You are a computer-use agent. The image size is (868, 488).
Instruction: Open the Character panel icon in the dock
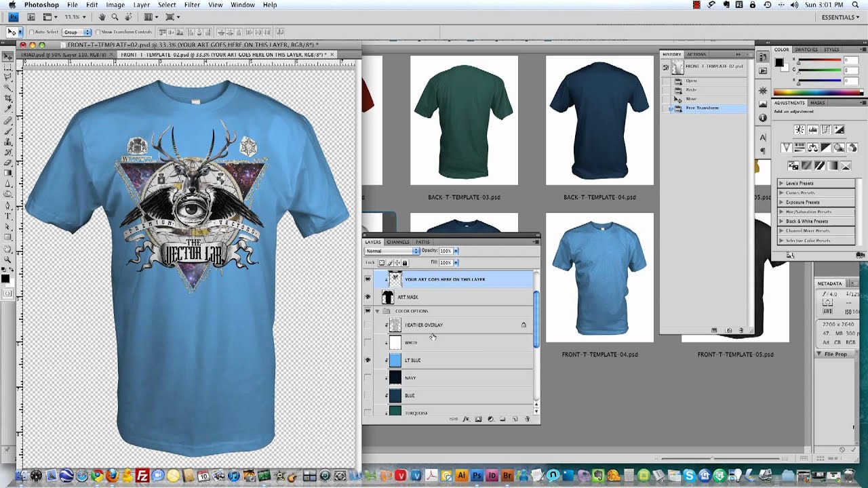(x=763, y=138)
